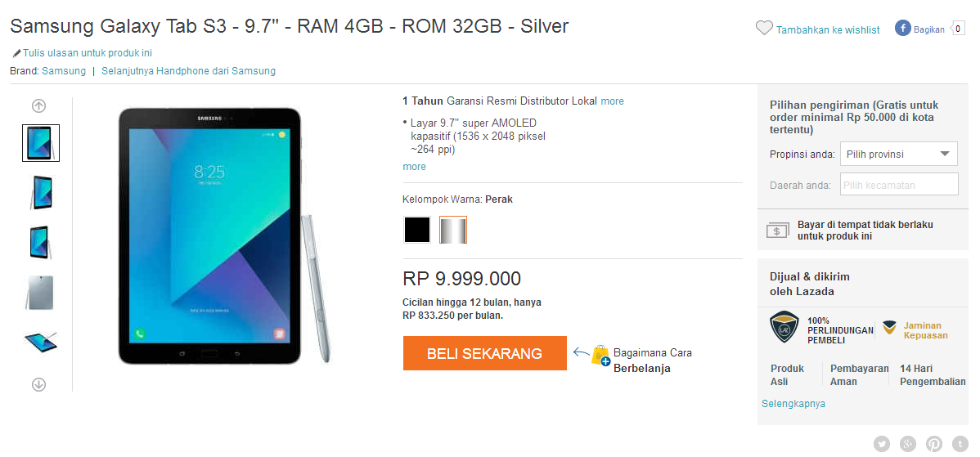
Task: Click the shopping bag how-to-shop icon
Action: (600, 356)
